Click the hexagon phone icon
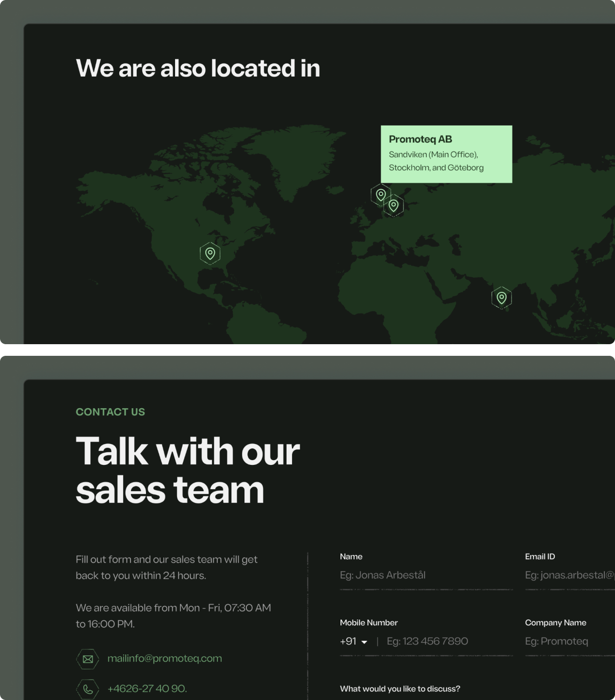 [x=88, y=689]
